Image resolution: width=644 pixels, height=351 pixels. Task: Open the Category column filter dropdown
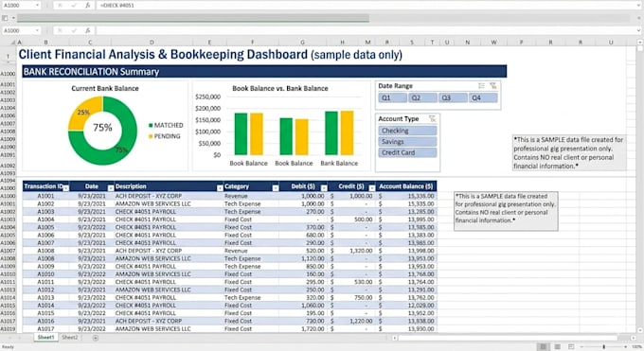pyautogui.click(x=276, y=187)
